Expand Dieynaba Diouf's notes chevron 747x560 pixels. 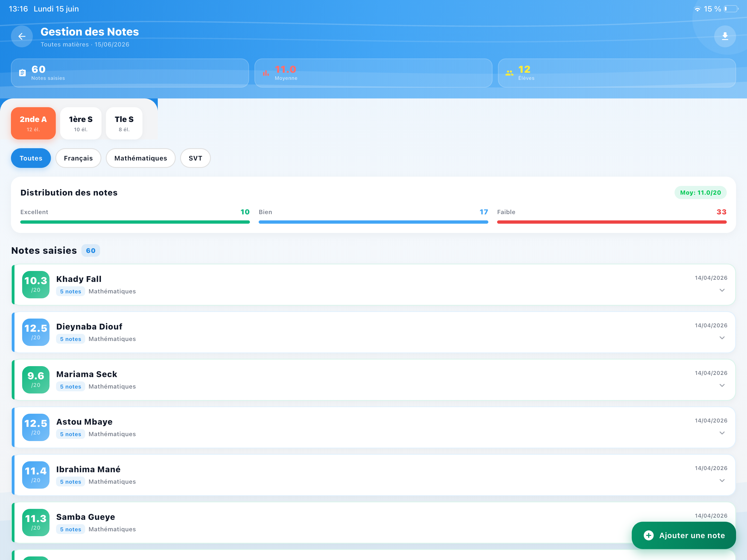click(x=722, y=338)
